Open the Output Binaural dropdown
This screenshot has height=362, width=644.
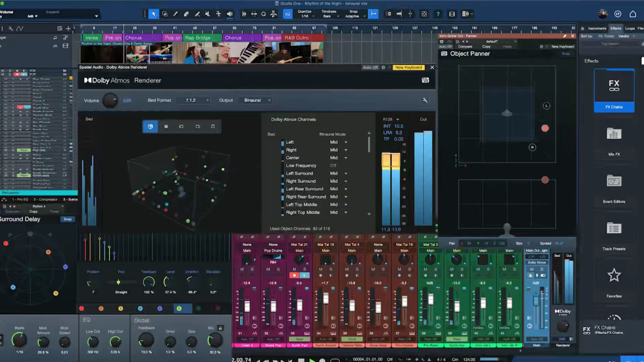click(x=257, y=100)
